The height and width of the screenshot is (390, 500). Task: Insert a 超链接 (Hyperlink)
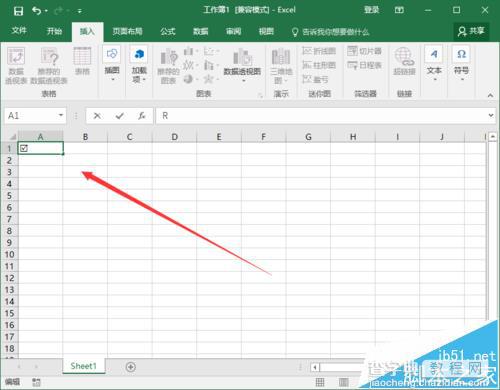coord(404,61)
